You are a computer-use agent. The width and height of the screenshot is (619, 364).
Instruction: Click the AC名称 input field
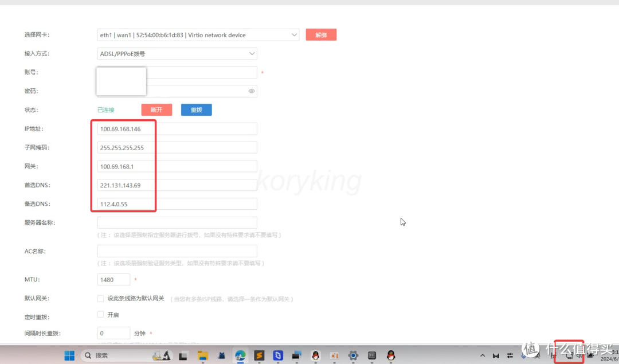pos(177,251)
